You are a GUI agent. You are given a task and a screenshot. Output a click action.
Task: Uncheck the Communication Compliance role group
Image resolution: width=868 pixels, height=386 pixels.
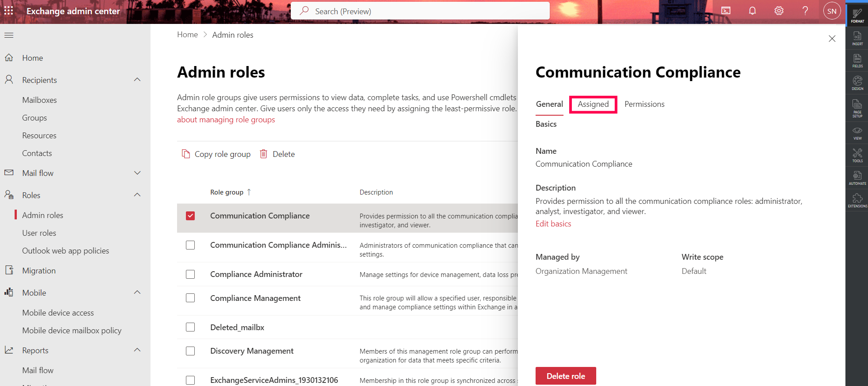click(190, 216)
